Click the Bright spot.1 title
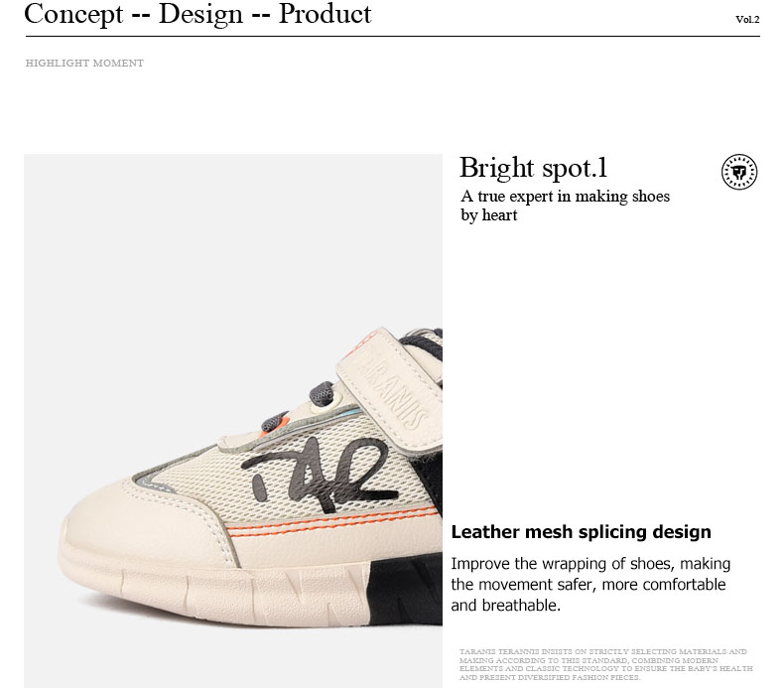784x688 pixels. coord(534,167)
